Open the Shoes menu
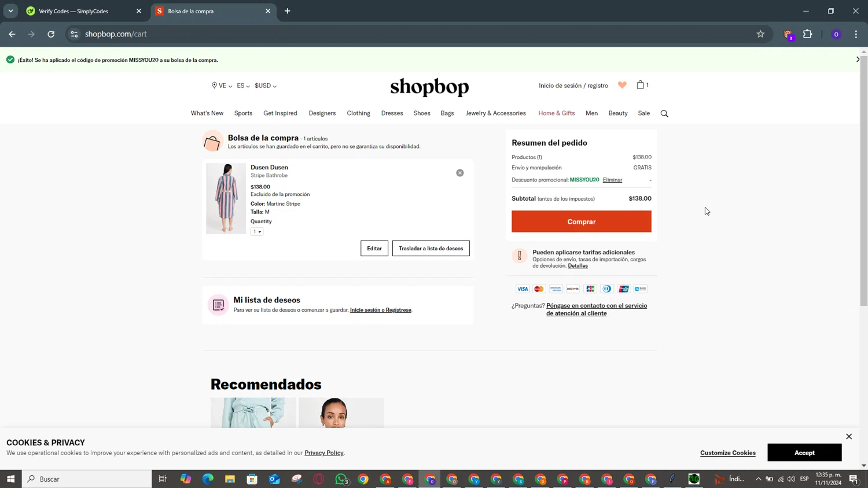The image size is (868, 488). [422, 113]
